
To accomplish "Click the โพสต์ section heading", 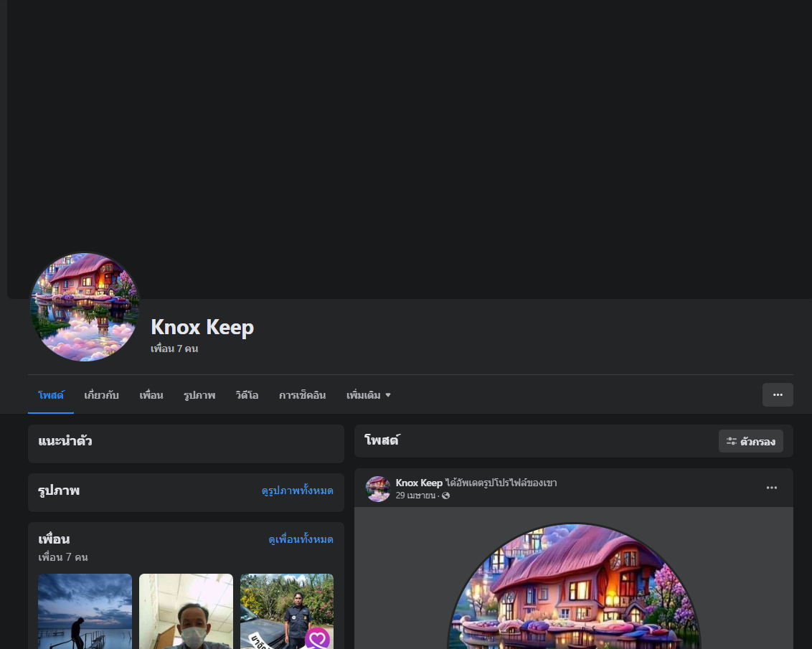I will click(382, 440).
